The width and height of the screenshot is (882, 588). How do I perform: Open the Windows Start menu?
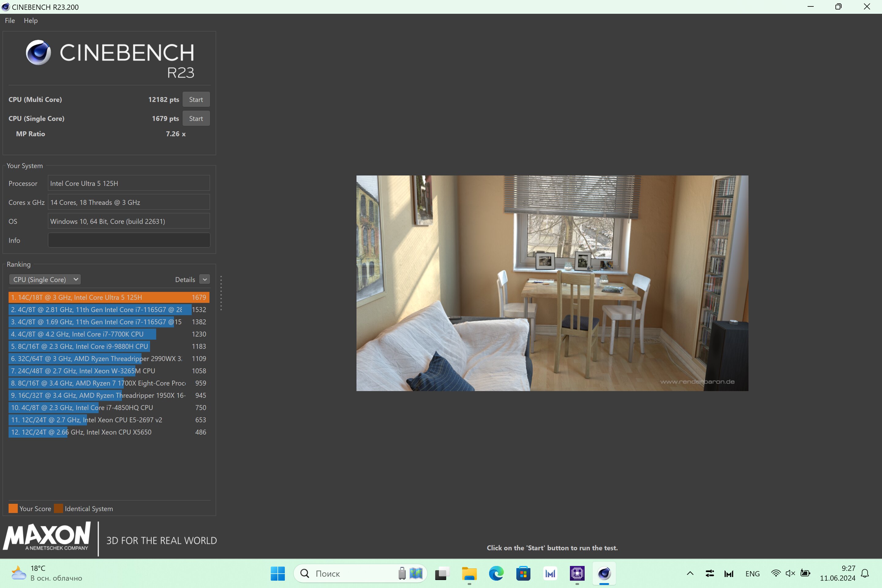[x=277, y=573]
